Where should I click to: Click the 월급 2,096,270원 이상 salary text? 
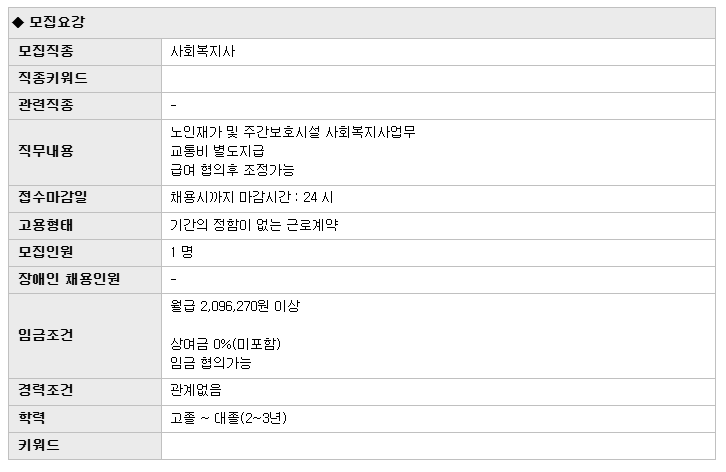(x=235, y=306)
